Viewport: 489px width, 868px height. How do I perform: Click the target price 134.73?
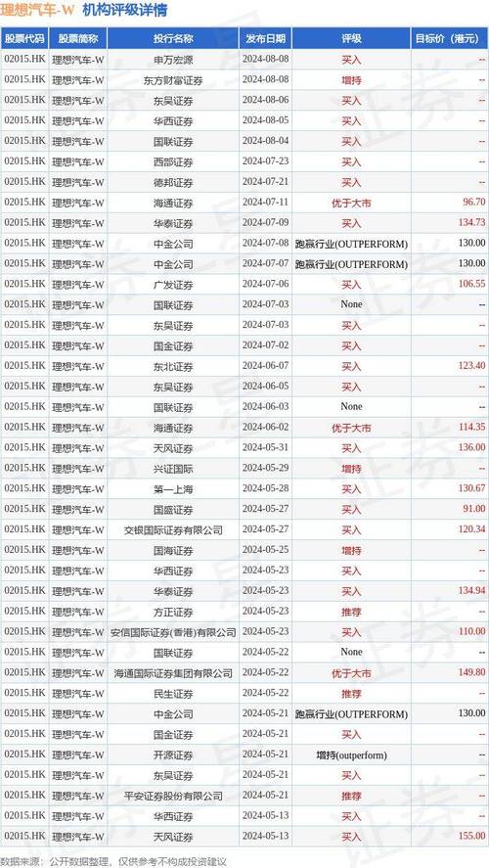tap(471, 222)
